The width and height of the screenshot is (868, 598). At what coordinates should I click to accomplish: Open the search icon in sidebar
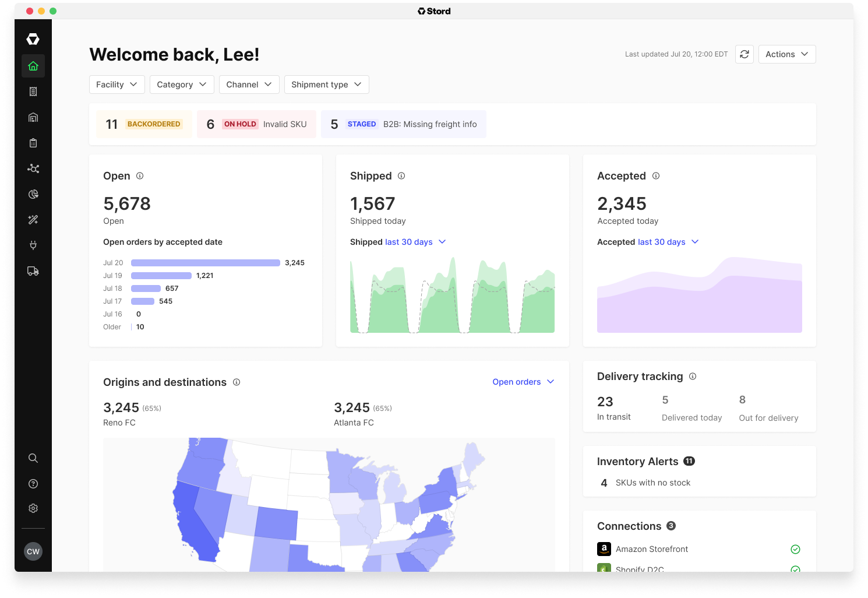click(33, 458)
